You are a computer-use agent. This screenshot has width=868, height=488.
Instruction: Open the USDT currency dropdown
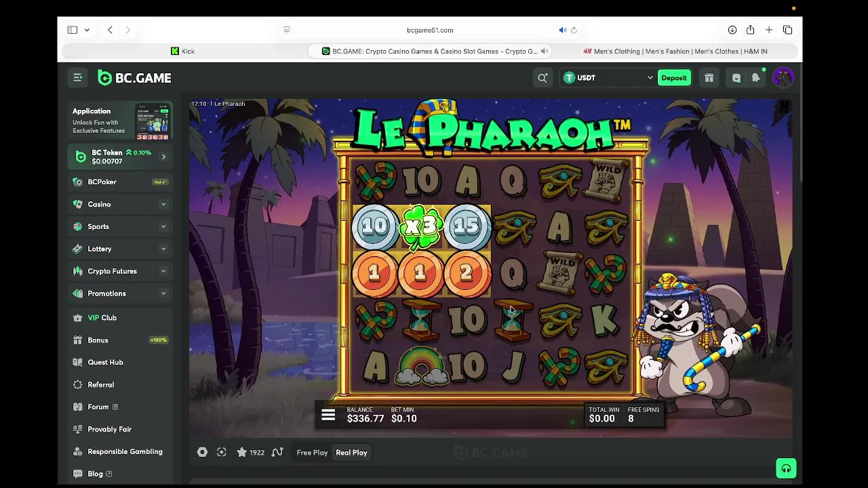click(608, 78)
